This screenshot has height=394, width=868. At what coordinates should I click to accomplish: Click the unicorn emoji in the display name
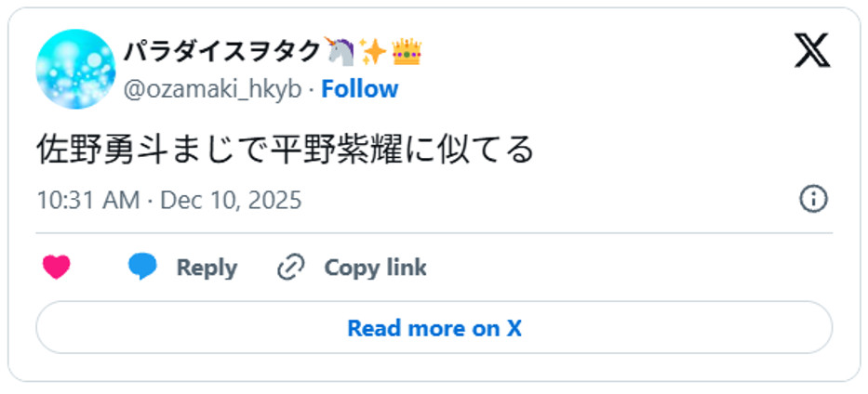(339, 51)
